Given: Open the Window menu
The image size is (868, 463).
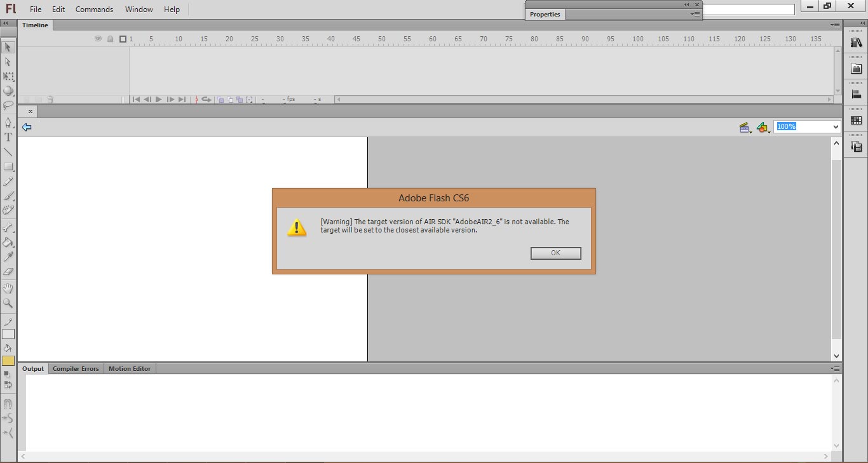Looking at the screenshot, I should pyautogui.click(x=139, y=10).
